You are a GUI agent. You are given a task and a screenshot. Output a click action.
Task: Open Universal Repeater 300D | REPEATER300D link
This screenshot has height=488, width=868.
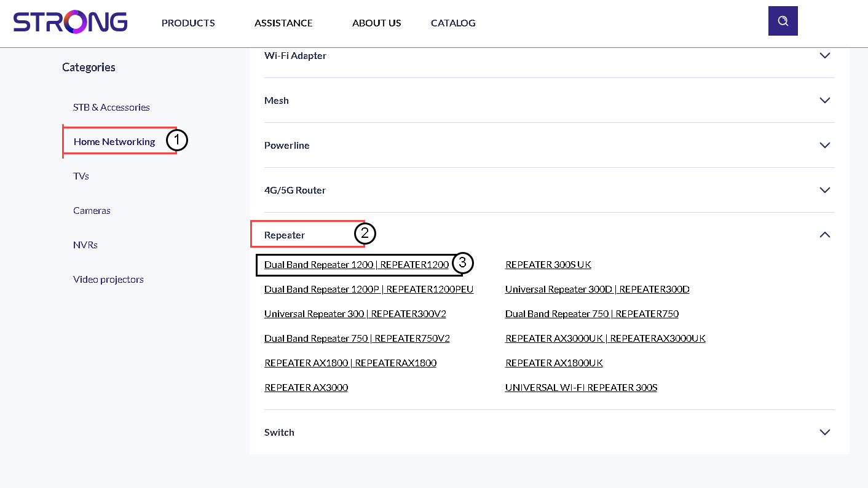coord(598,289)
